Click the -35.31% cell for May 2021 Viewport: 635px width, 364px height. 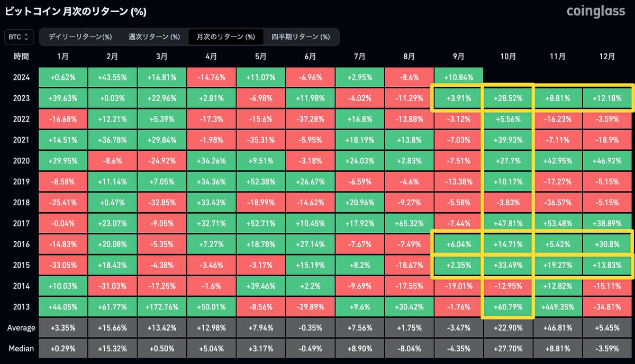[261, 140]
